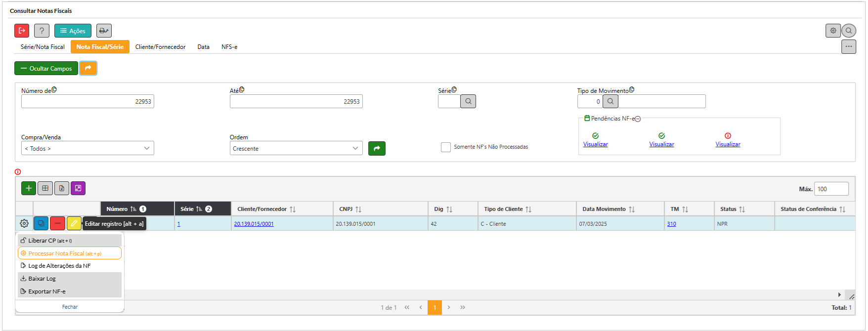The height and width of the screenshot is (331, 868).
Task: Open the Compra/Venda dropdown
Action: pyautogui.click(x=87, y=148)
